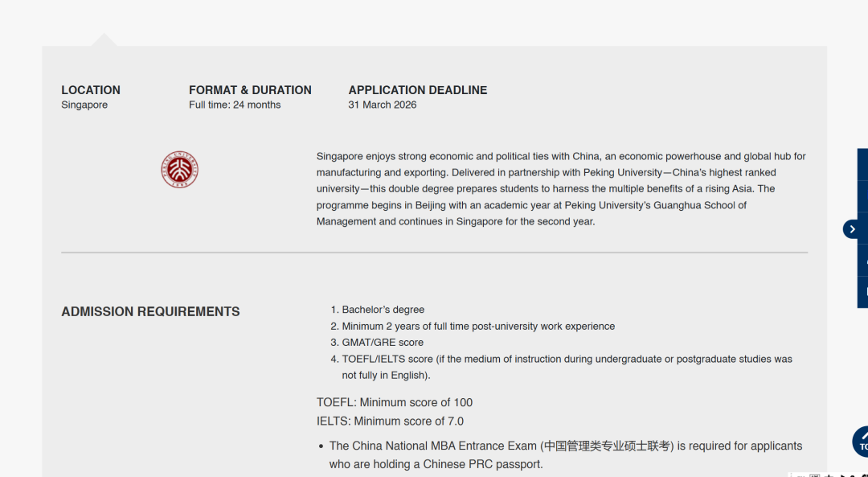Click topmost cell of the blue side panel
The image size is (868, 477).
862,164
